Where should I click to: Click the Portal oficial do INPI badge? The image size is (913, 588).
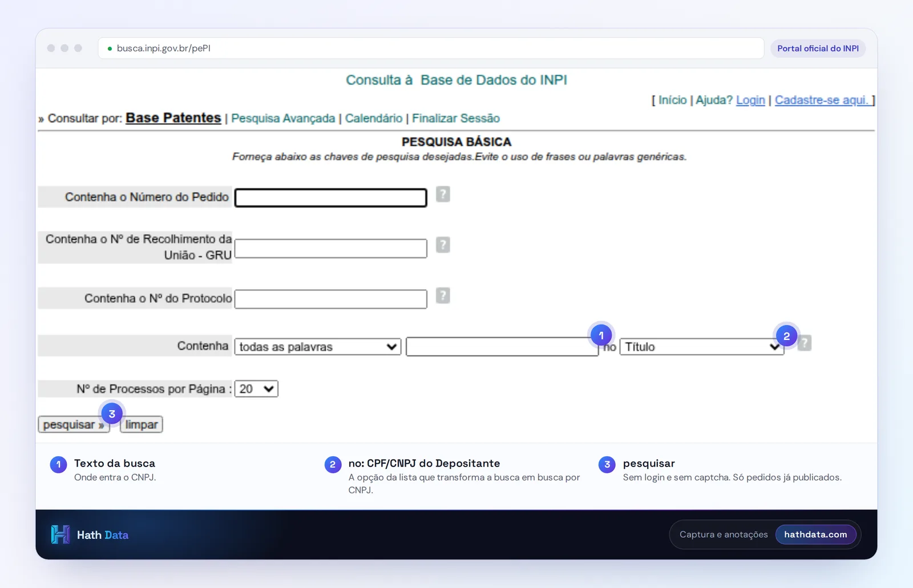point(818,48)
